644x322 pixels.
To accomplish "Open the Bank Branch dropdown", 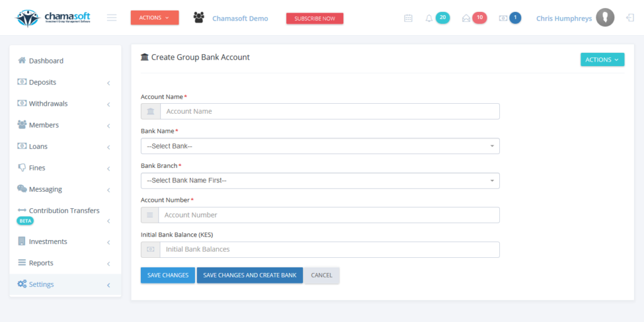I will point(320,180).
